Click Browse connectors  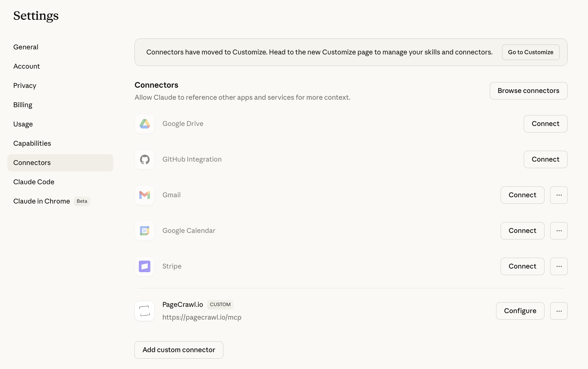(x=529, y=91)
